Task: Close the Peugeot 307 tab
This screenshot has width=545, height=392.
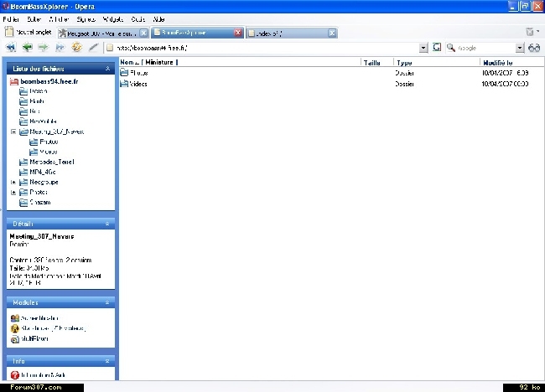Action: (x=143, y=33)
